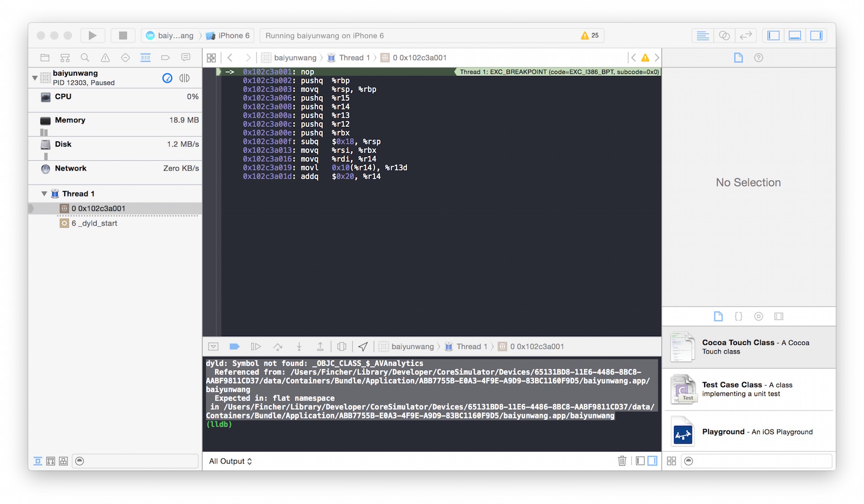864x504 pixels.
Task: Open the Symbol navigator tab
Action: pos(65,58)
